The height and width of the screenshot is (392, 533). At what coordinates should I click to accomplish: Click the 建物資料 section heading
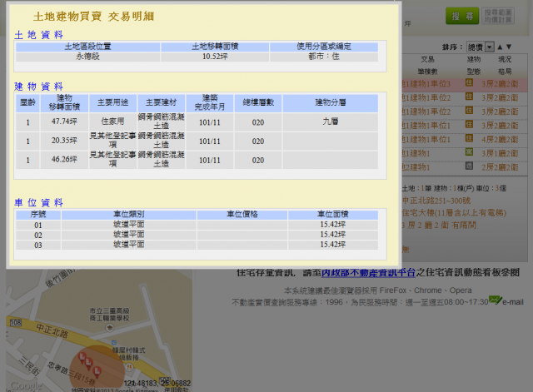[38, 87]
